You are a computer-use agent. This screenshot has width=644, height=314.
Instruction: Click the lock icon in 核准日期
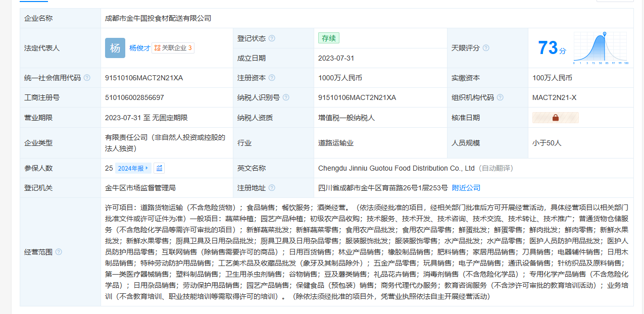[x=555, y=118]
